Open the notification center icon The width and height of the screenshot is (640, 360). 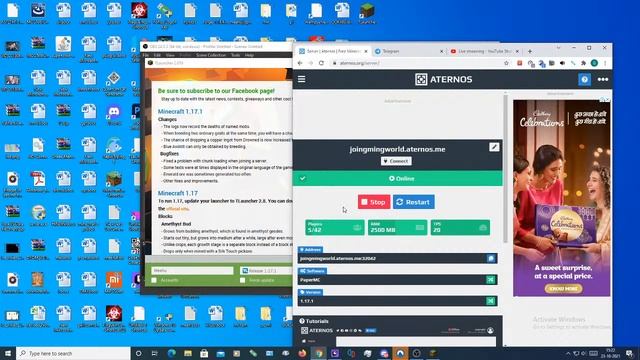click(x=630, y=353)
